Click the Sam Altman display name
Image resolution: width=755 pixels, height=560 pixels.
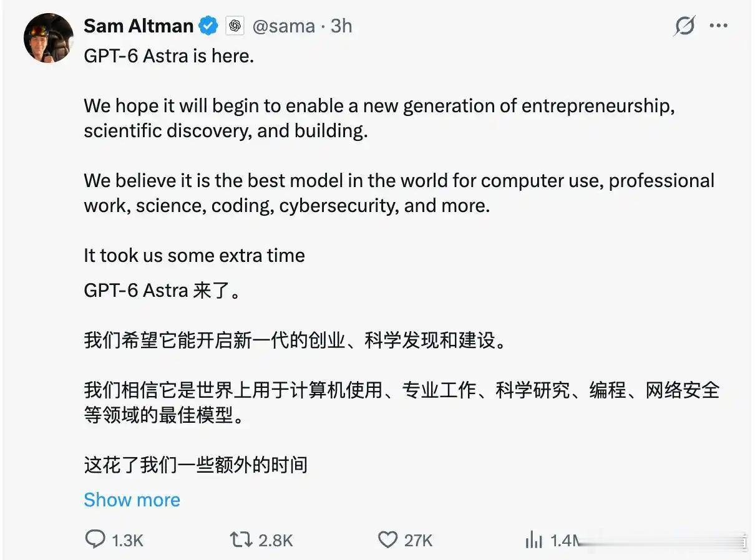point(139,26)
